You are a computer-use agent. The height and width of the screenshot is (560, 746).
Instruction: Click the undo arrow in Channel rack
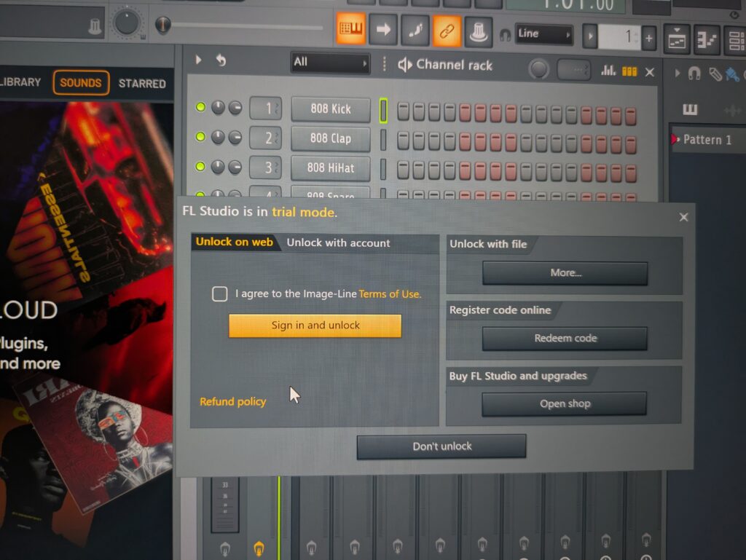click(x=221, y=60)
